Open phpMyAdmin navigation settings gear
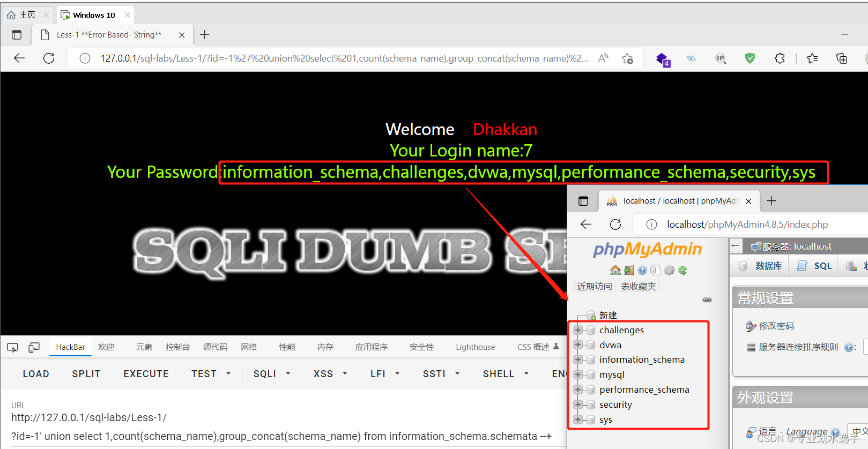The image size is (868, 449). click(669, 270)
